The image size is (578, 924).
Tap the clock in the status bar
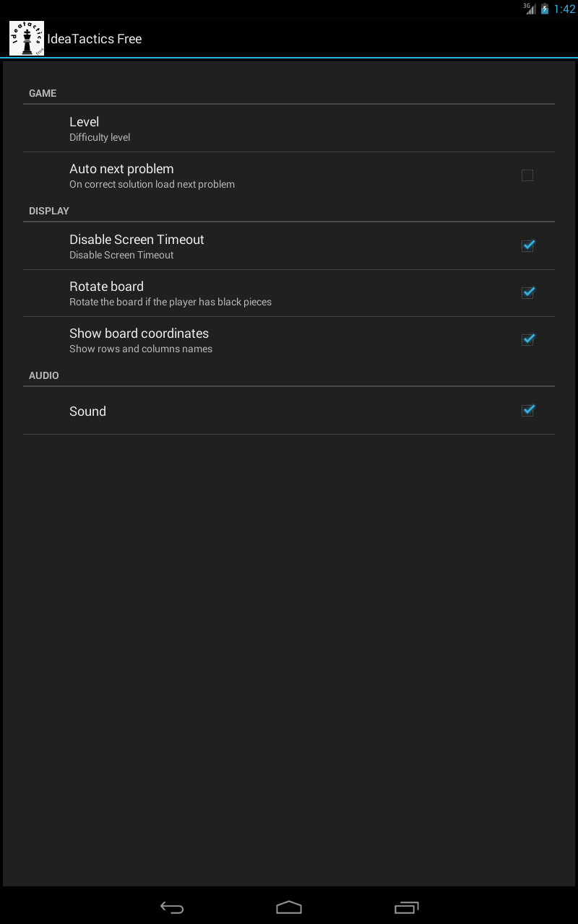click(565, 9)
